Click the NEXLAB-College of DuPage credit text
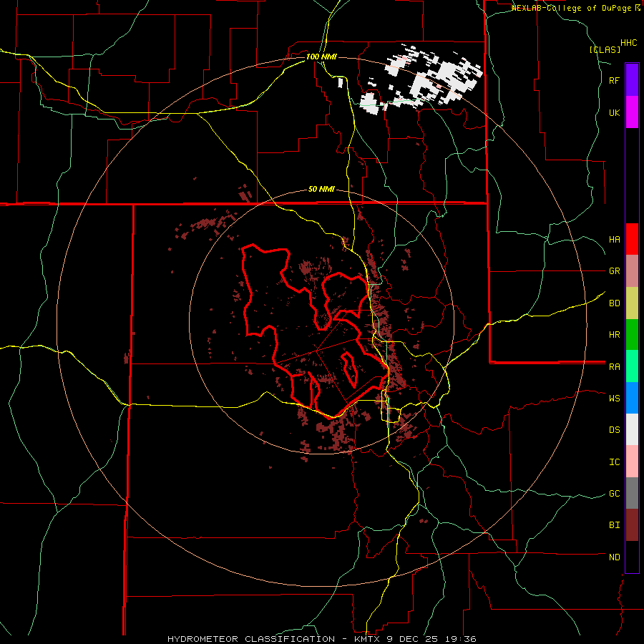Image resolution: width=644 pixels, height=644 pixels. click(x=575, y=8)
